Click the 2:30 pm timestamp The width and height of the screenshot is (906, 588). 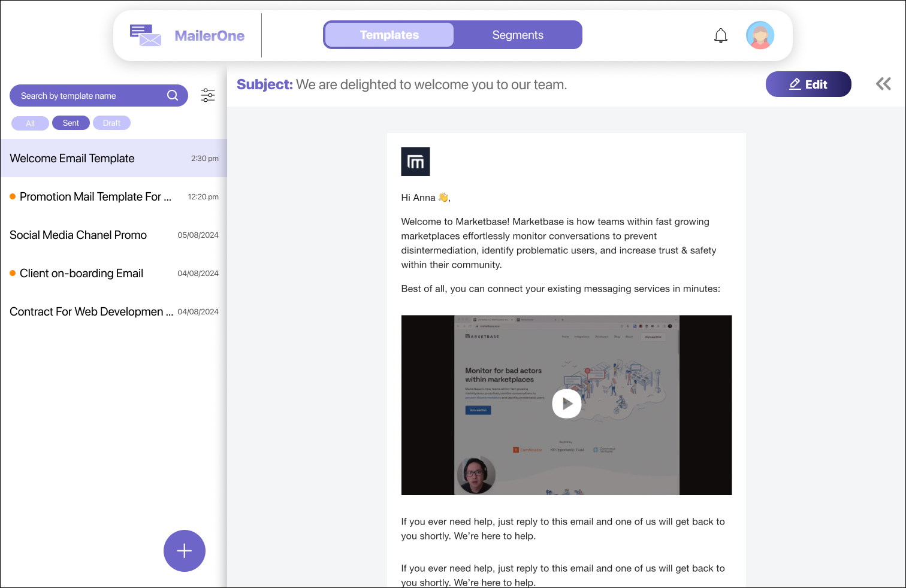pos(205,159)
